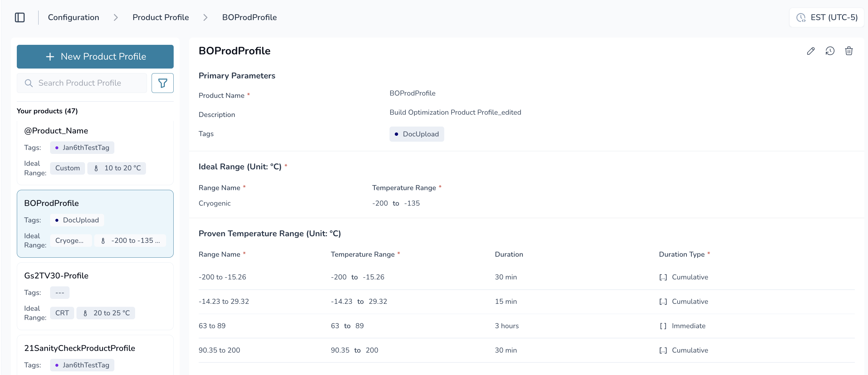868x375 pixels.
Task: Click CRT range chip
Action: (x=62, y=313)
